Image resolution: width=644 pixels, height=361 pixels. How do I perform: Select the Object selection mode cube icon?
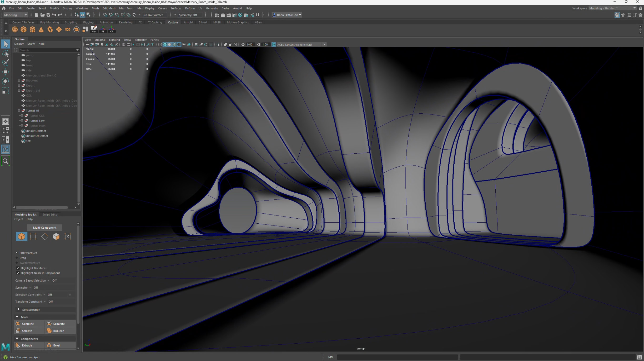coord(21,236)
